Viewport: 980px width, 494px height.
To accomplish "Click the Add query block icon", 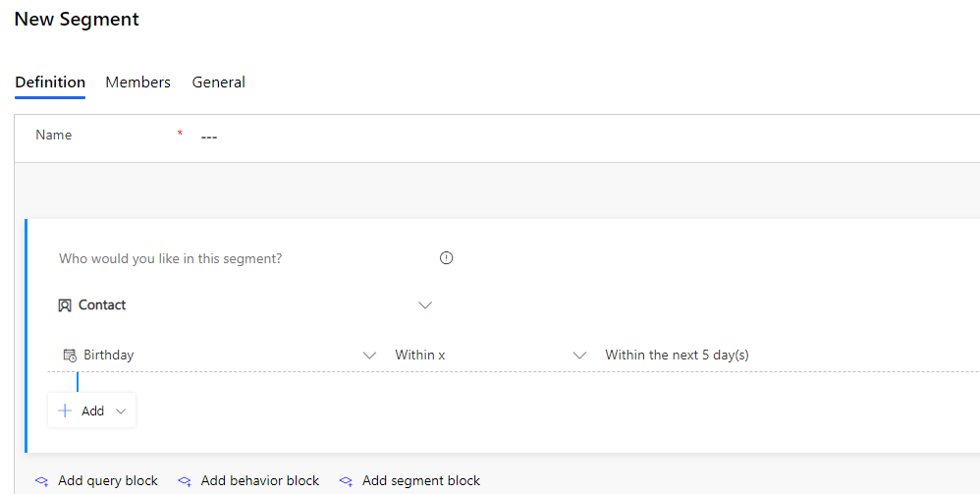I will 42,481.
